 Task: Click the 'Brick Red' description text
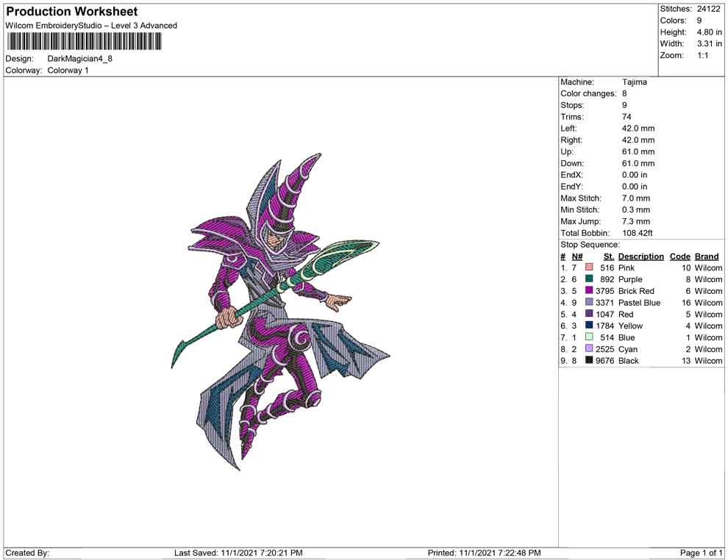click(x=636, y=291)
